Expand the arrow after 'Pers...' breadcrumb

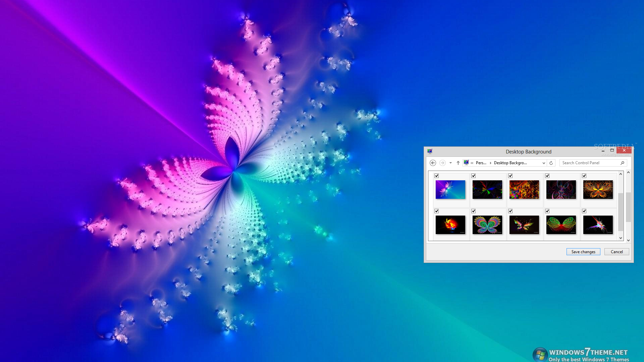pos(490,163)
